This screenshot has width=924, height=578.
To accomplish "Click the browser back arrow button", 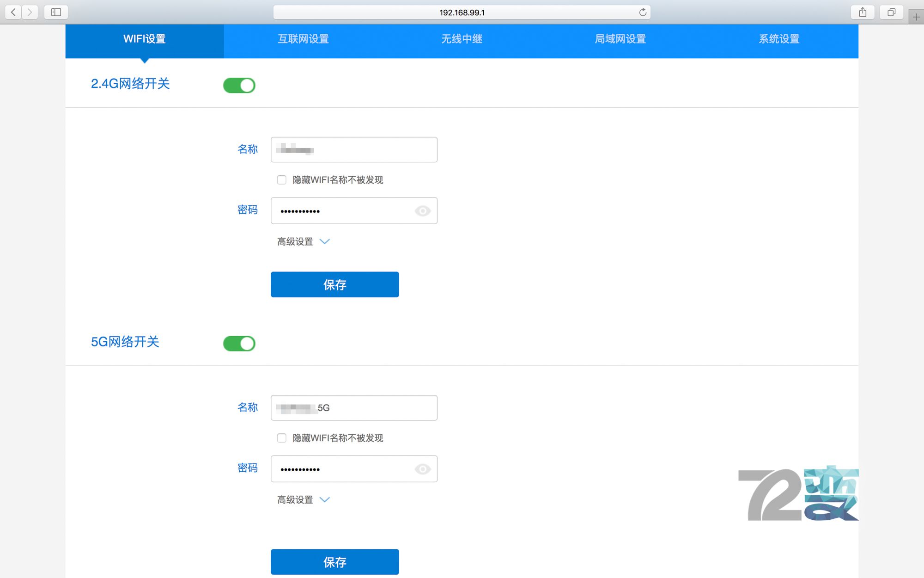I will click(13, 12).
